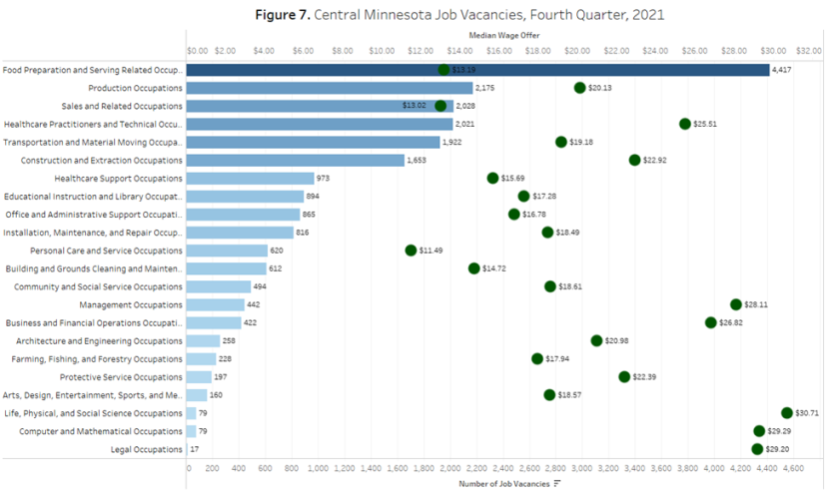This screenshot has width=829, height=504.
Task: Click the $20.13 Production wage dot
Action: tap(579, 88)
